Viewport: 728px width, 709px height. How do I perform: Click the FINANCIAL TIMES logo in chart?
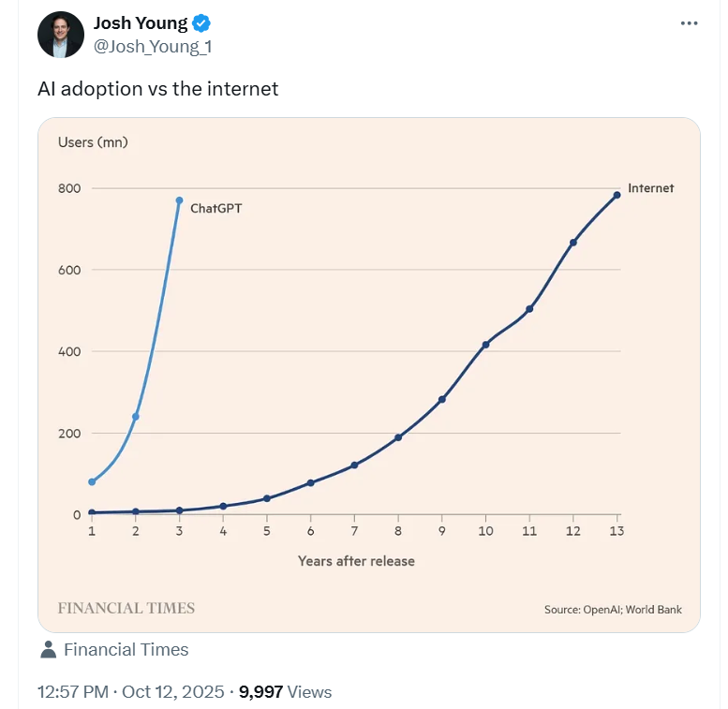pos(126,608)
